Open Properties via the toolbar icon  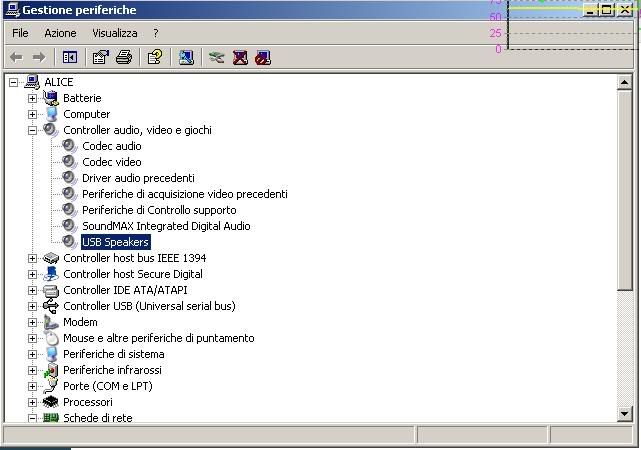(x=101, y=57)
